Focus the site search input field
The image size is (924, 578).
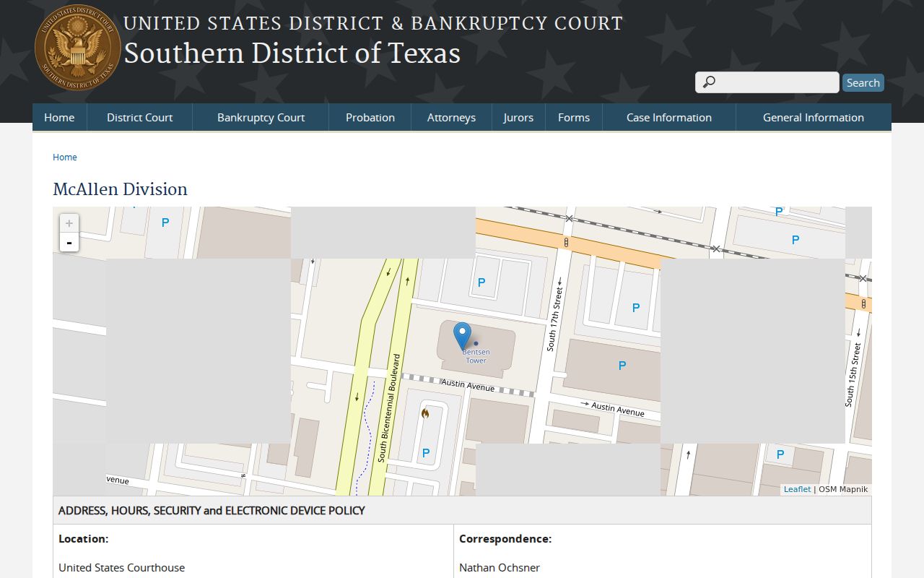point(767,82)
